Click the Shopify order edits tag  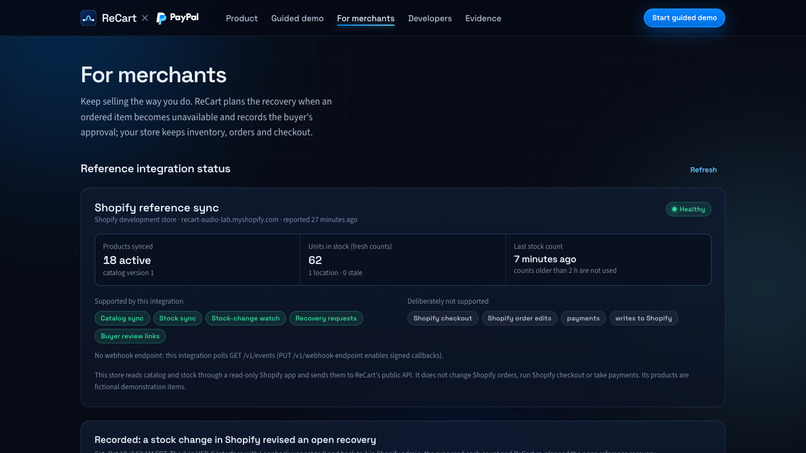coord(519,318)
